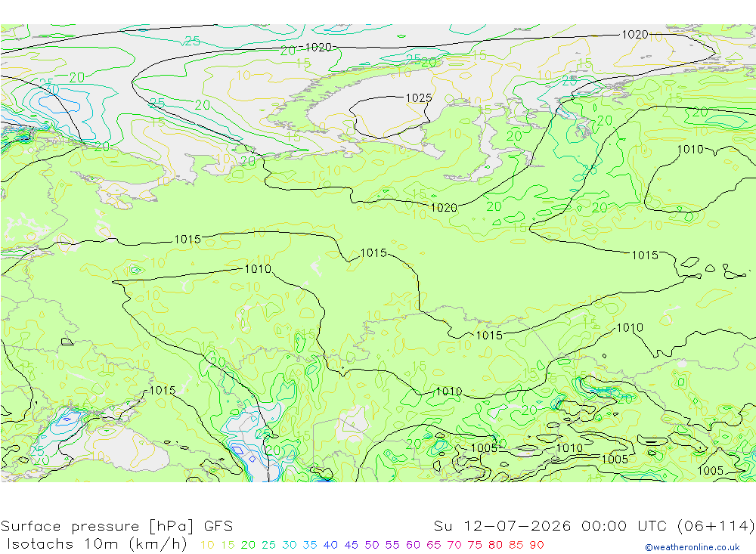The image size is (756, 554).
Task: Click the 1025 isobar pressure label
Action: tap(419, 98)
